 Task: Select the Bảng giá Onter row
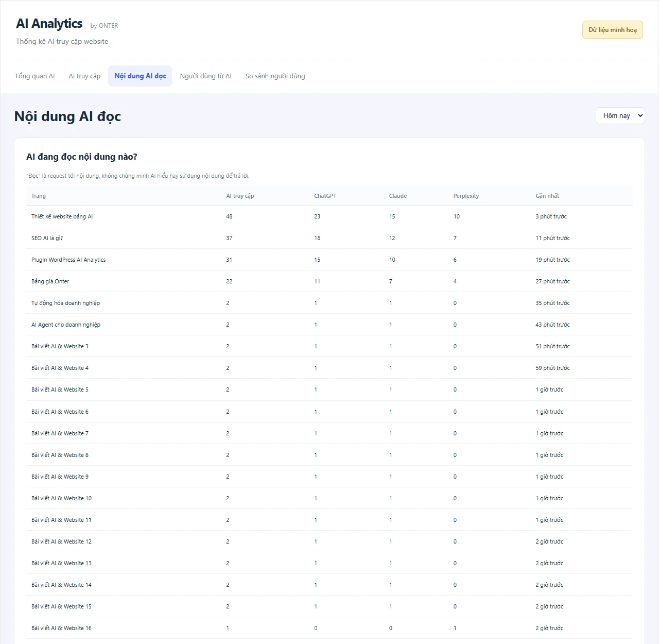pos(329,281)
